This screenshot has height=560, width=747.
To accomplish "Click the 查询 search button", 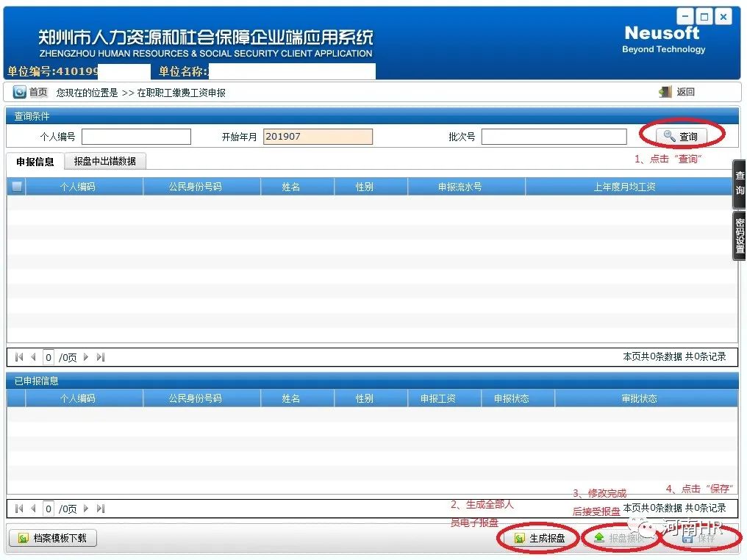I will pyautogui.click(x=682, y=137).
